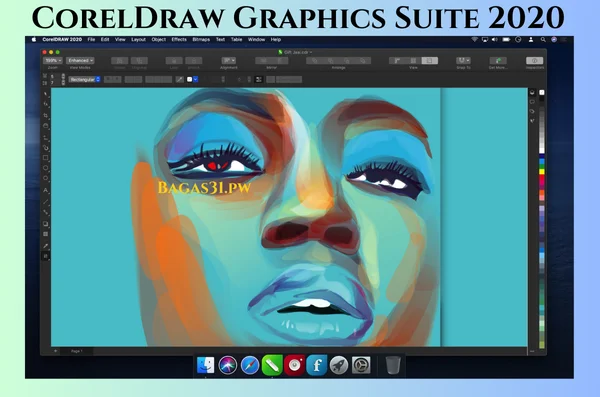600x397 pixels.
Task: Toggle the middle View layout button
Action: (x=413, y=60)
